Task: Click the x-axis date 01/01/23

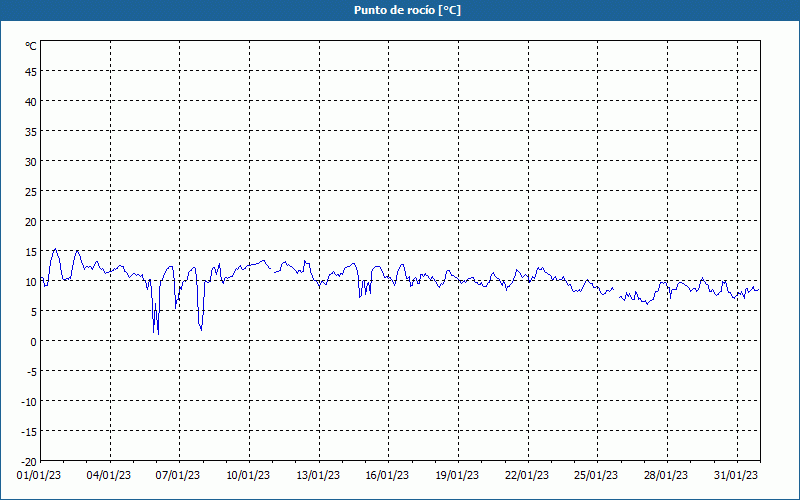Action: (39, 476)
